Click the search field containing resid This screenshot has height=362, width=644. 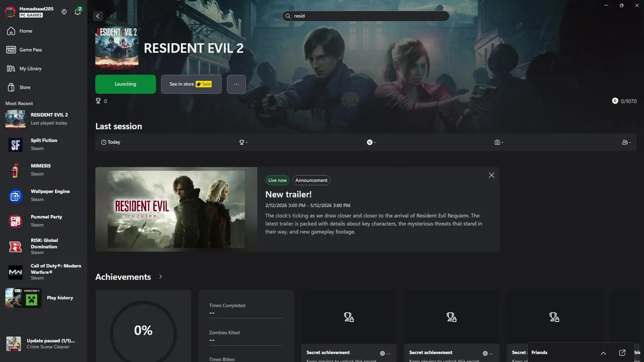366,16
